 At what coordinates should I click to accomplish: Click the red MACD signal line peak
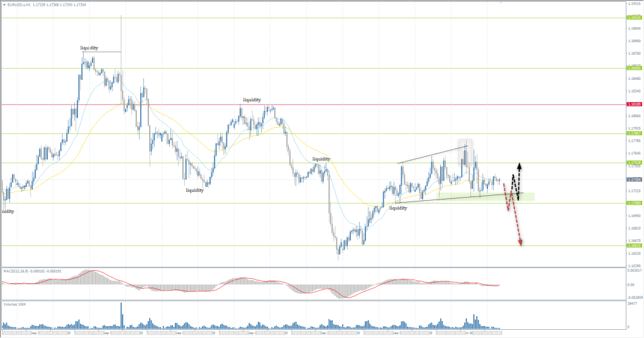pos(92,271)
